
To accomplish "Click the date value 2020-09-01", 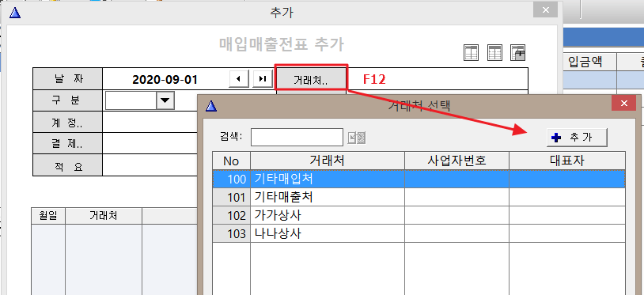I will tap(165, 79).
